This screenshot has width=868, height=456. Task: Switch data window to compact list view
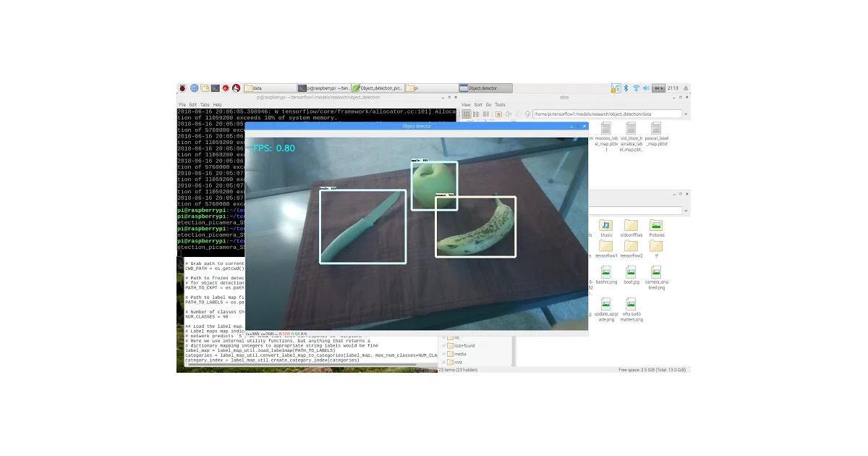tap(476, 114)
